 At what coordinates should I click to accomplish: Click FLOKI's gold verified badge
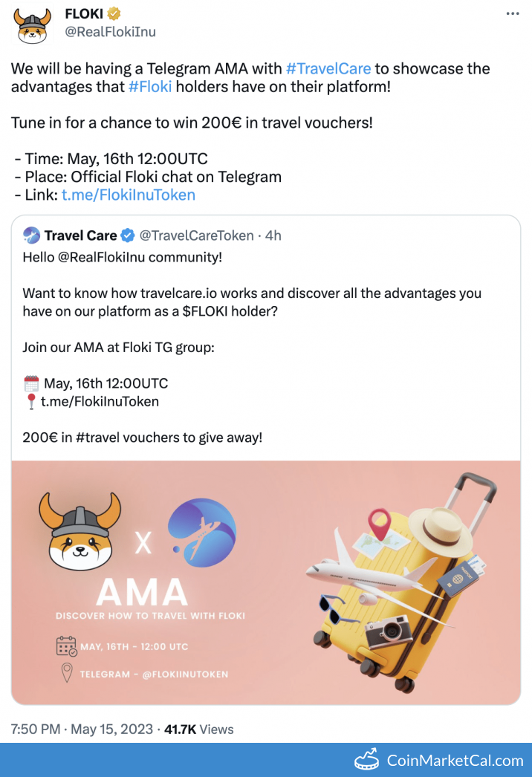click(115, 14)
